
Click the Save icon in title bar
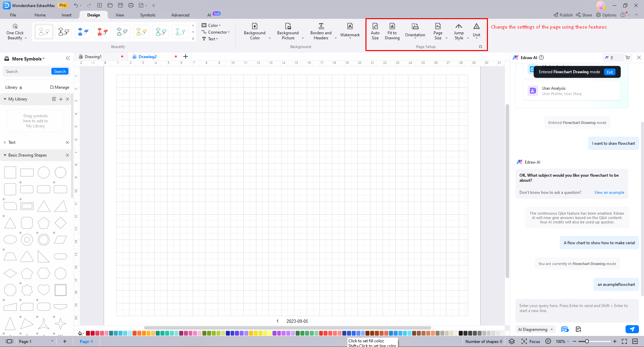coord(120,5)
